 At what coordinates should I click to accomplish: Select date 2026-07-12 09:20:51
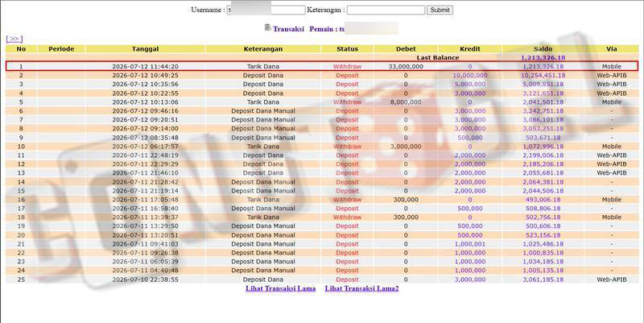(x=146, y=119)
